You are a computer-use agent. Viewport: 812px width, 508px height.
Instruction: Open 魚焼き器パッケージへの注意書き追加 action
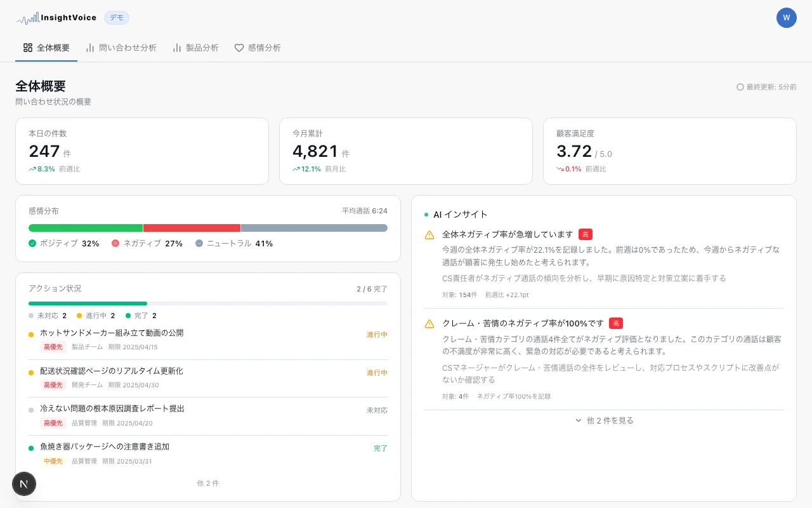[105, 447]
